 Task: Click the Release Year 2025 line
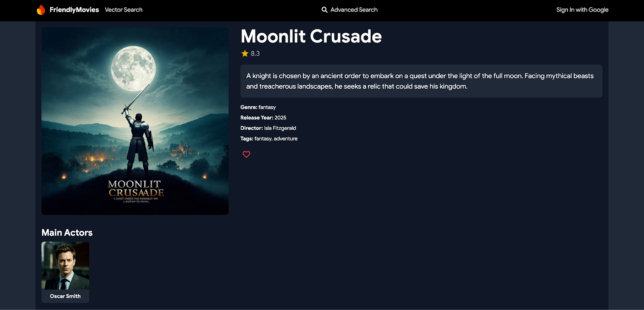tap(263, 118)
